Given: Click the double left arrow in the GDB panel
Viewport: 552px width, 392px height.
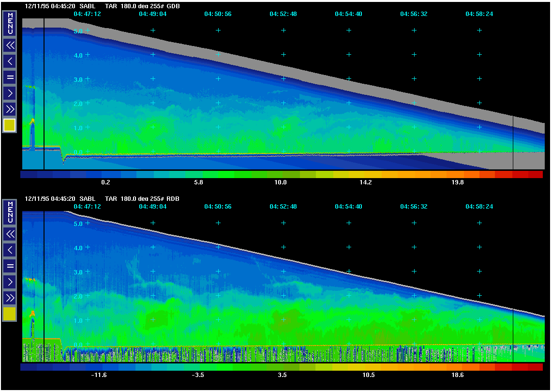Looking at the screenshot, I should point(10,46).
